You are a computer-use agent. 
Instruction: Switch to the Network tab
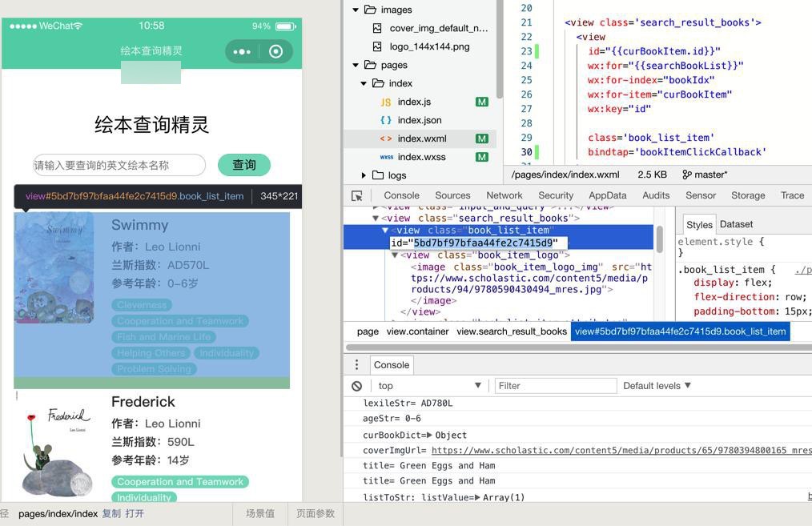point(504,195)
